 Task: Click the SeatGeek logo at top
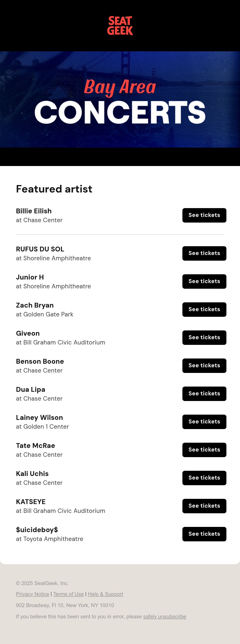click(x=120, y=26)
